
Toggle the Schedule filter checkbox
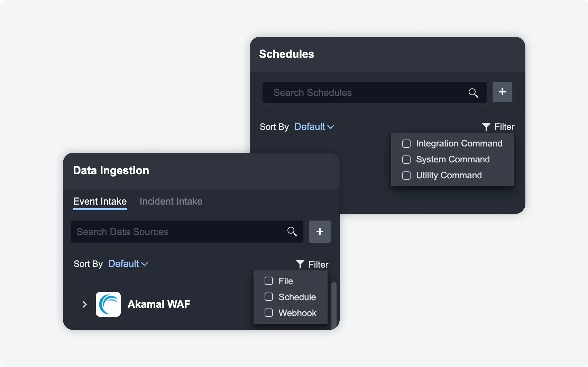[x=269, y=297]
